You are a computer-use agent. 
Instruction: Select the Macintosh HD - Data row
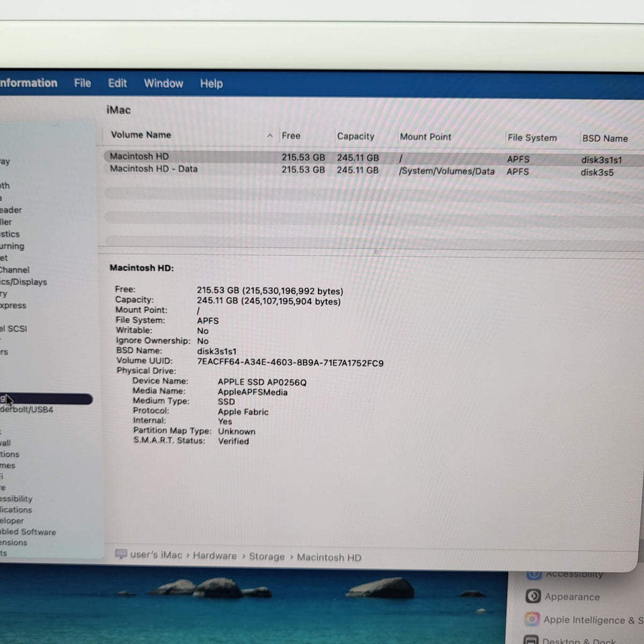coord(374,170)
